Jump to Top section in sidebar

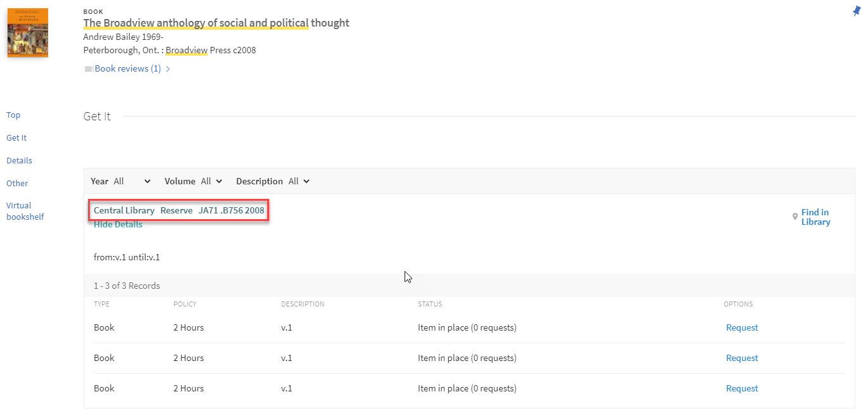point(13,115)
